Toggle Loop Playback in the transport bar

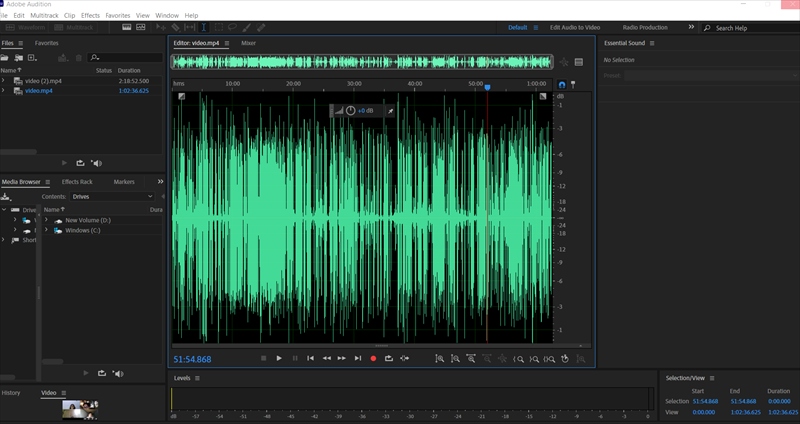(x=388, y=358)
